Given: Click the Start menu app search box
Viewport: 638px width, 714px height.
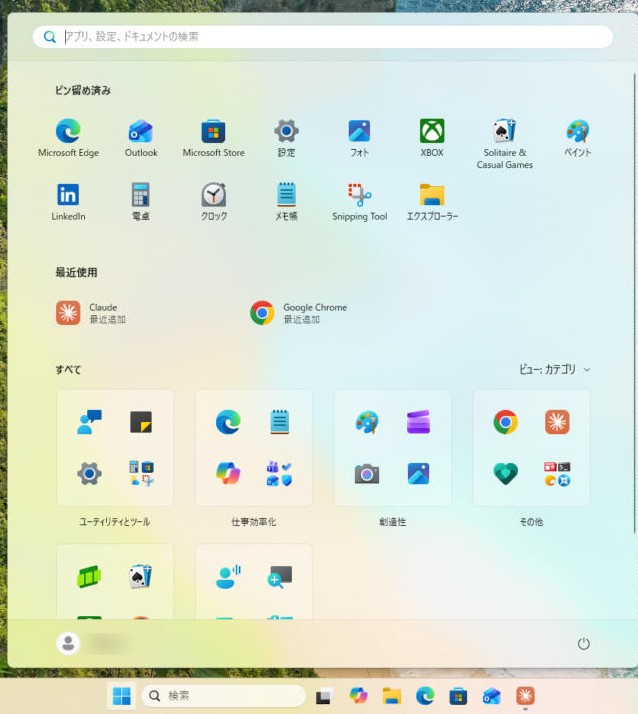Looking at the screenshot, I should (323, 36).
